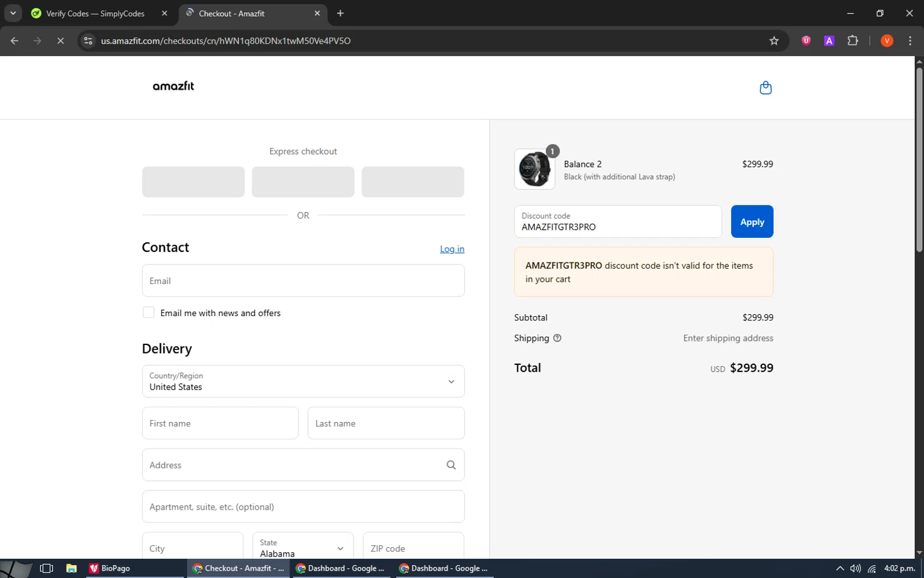Click the Balance 2 product name
This screenshot has height=578, width=924.
pyautogui.click(x=583, y=164)
